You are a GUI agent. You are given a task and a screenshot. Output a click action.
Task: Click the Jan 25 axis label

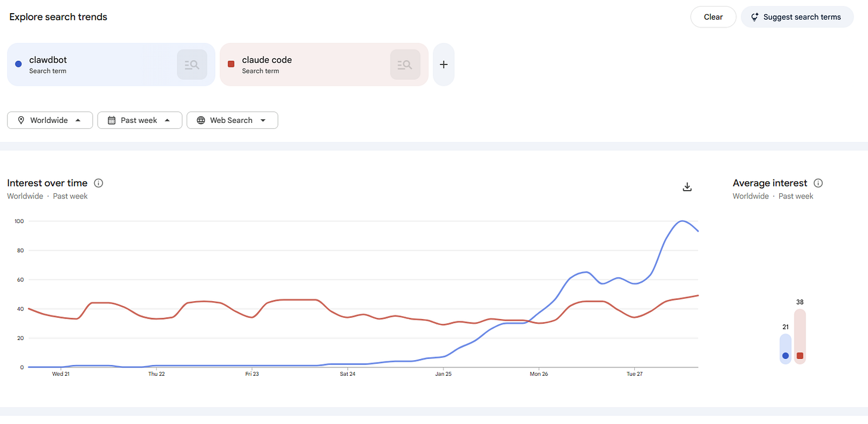pyautogui.click(x=444, y=375)
